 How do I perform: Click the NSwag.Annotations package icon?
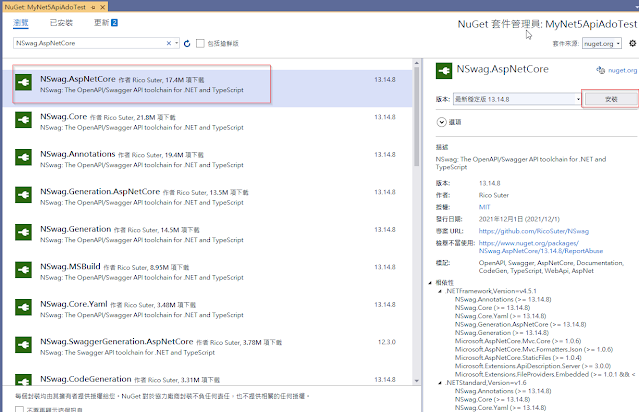23,157
